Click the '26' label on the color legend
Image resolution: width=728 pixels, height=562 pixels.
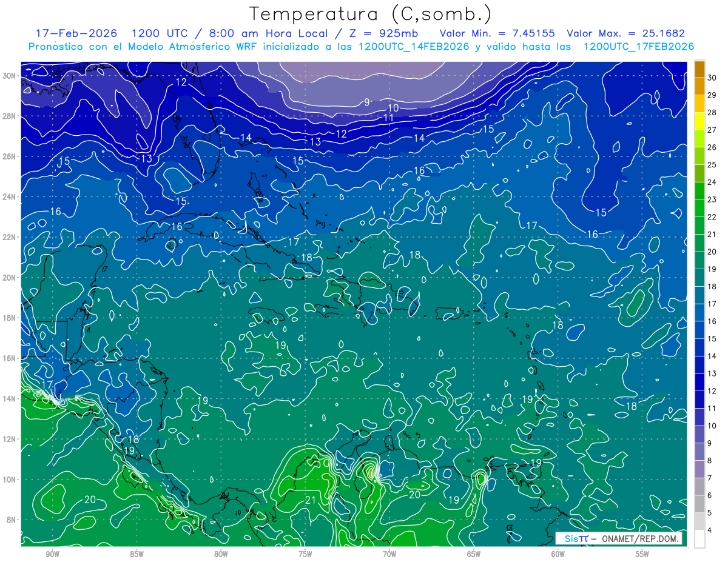point(712,147)
